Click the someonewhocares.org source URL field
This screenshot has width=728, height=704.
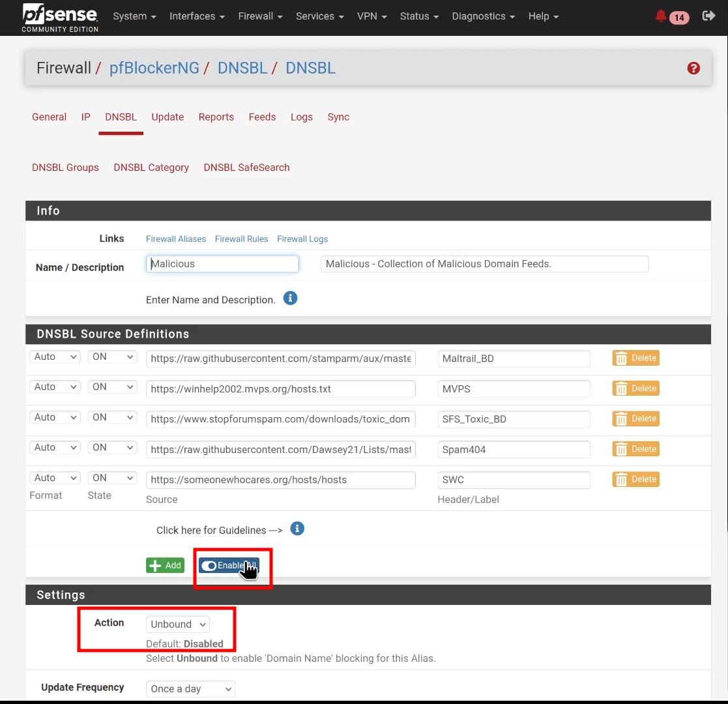coord(280,480)
